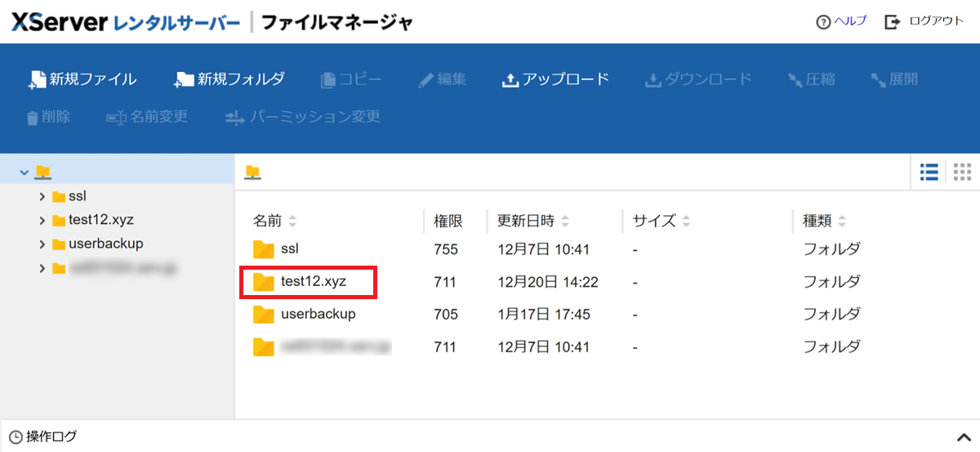Select the test12.xyz folder in file list
Screen dimensions: 980x452
pos(314,282)
